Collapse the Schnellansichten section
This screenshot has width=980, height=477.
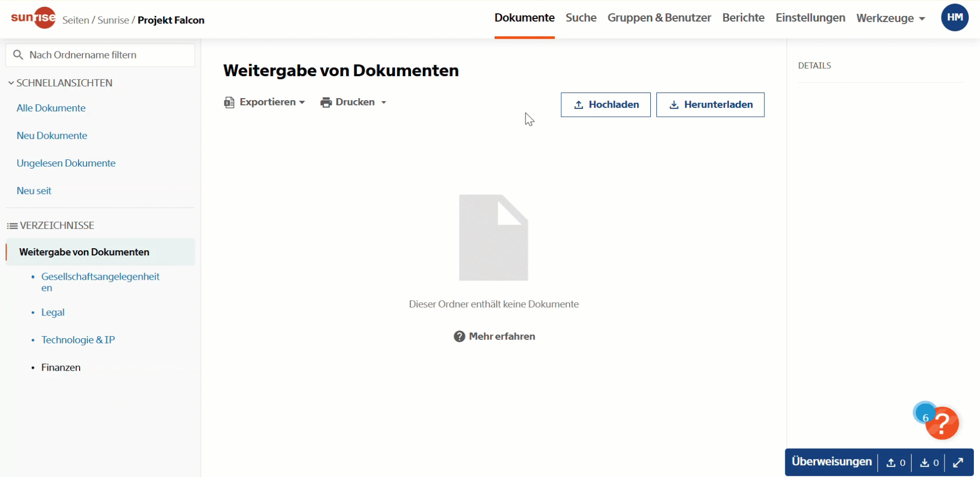[x=60, y=83]
